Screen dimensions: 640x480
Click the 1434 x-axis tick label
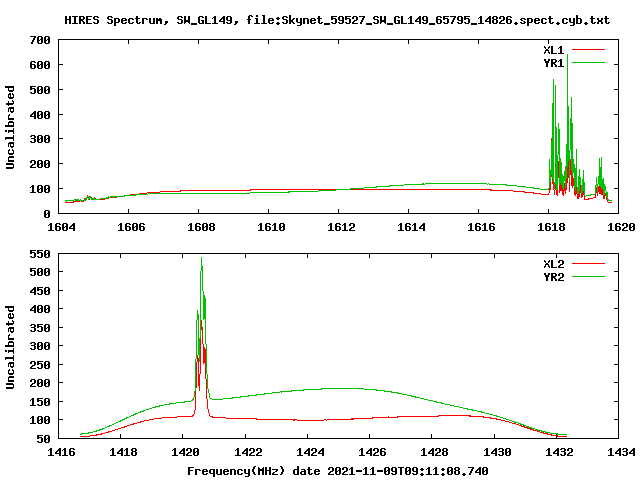621,452
